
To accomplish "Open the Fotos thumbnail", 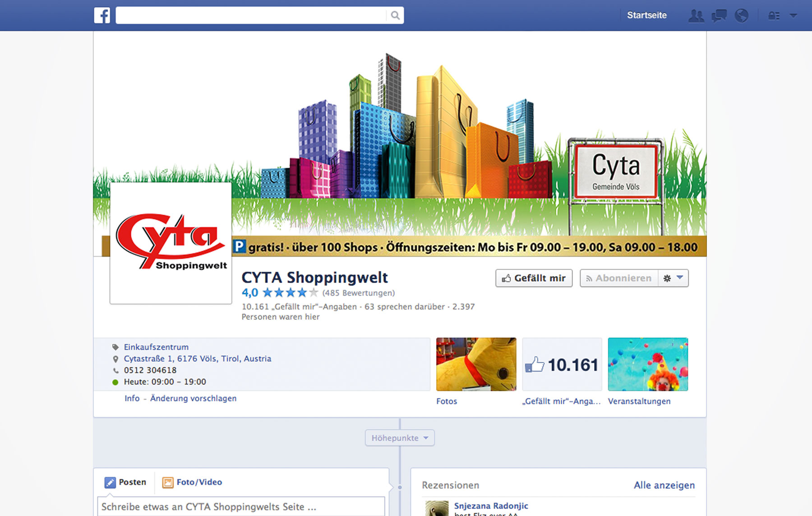I will point(476,364).
